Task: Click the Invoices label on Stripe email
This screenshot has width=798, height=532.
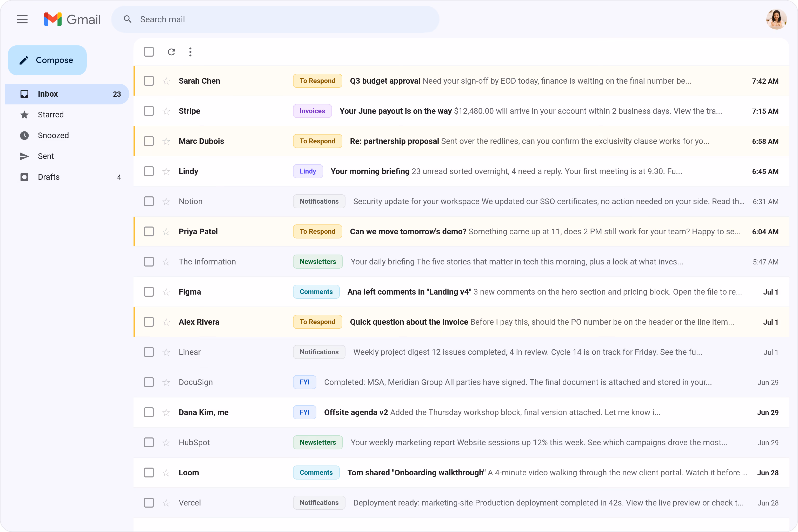Action: (x=312, y=111)
